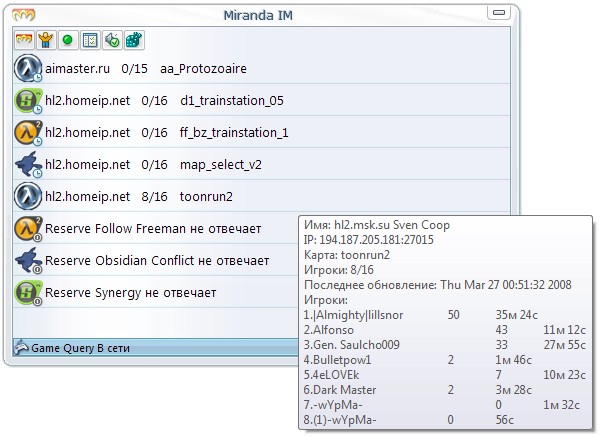Select hl2.homeip.net d1_trainstation_05 server row
601x436 pixels.
(x=261, y=100)
